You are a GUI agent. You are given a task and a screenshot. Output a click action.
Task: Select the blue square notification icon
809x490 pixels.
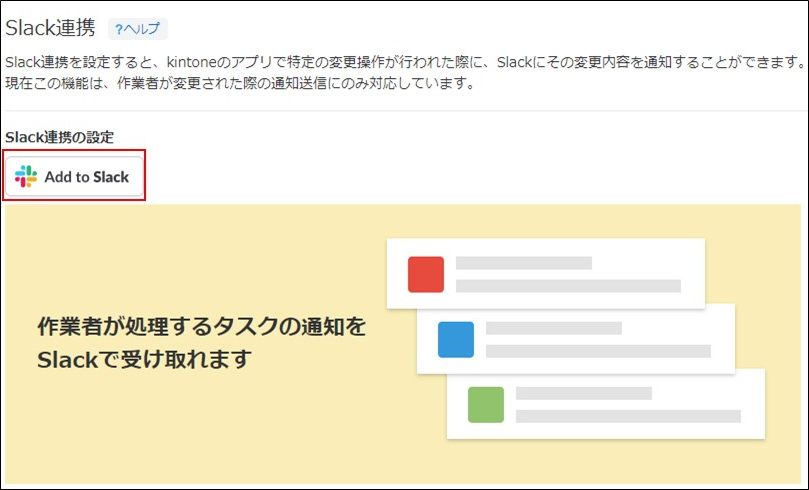point(456,339)
